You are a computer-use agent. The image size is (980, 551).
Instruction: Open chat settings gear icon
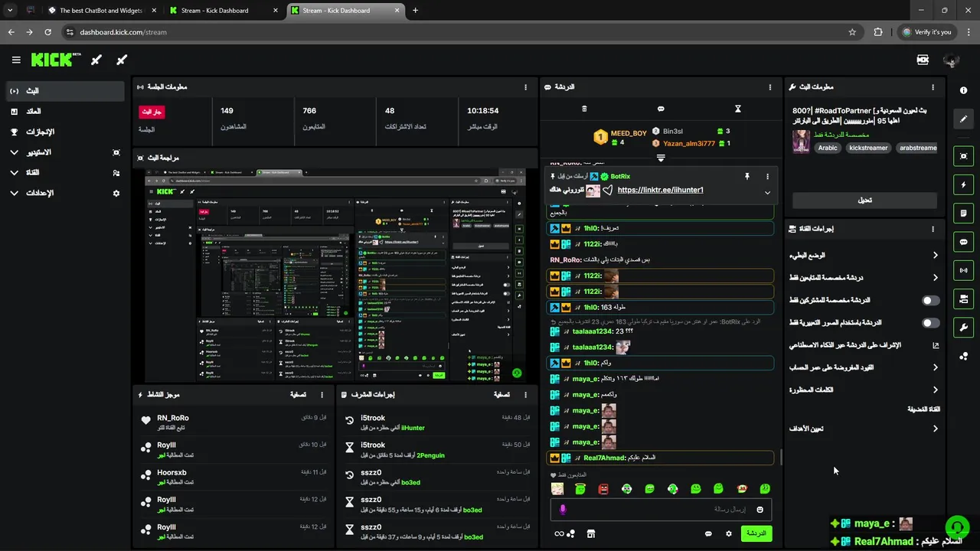(x=728, y=533)
